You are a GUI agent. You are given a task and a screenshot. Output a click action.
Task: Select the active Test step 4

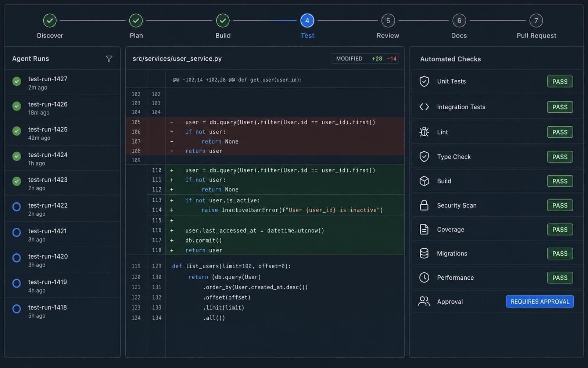[x=307, y=21]
